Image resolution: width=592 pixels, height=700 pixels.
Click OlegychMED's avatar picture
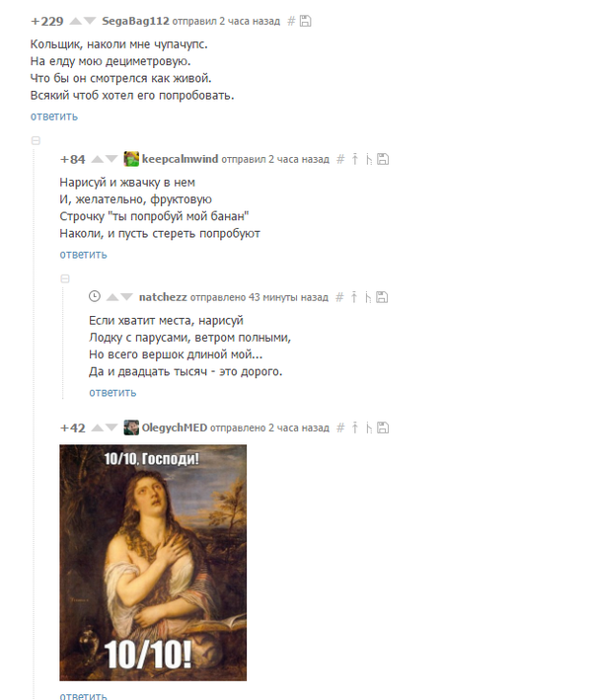(x=131, y=428)
